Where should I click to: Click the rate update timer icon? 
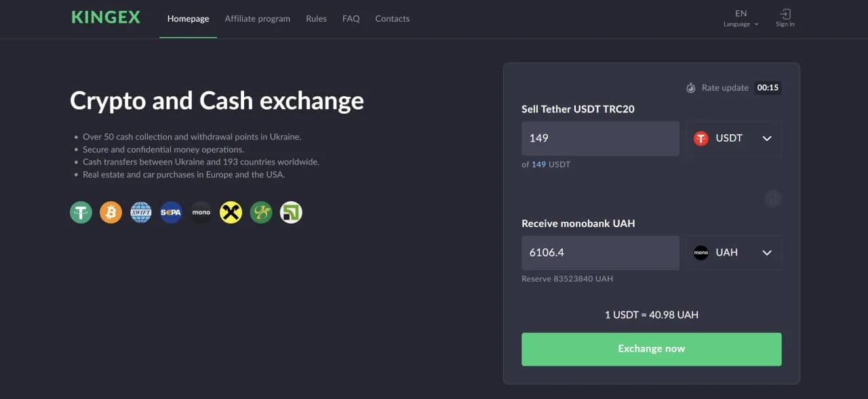690,87
